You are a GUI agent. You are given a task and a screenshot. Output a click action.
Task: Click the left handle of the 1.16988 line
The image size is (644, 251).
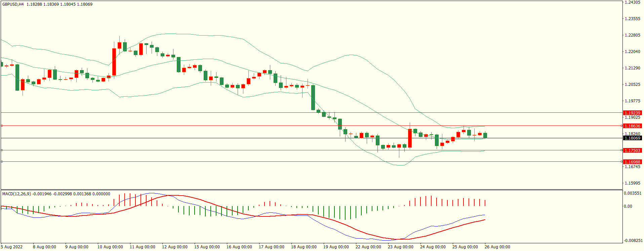(x=2, y=162)
